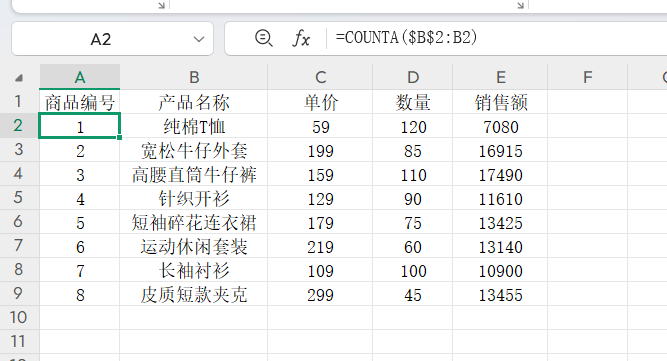Select row 5 header
Image resolution: width=667 pixels, height=361 pixels.
coord(19,198)
